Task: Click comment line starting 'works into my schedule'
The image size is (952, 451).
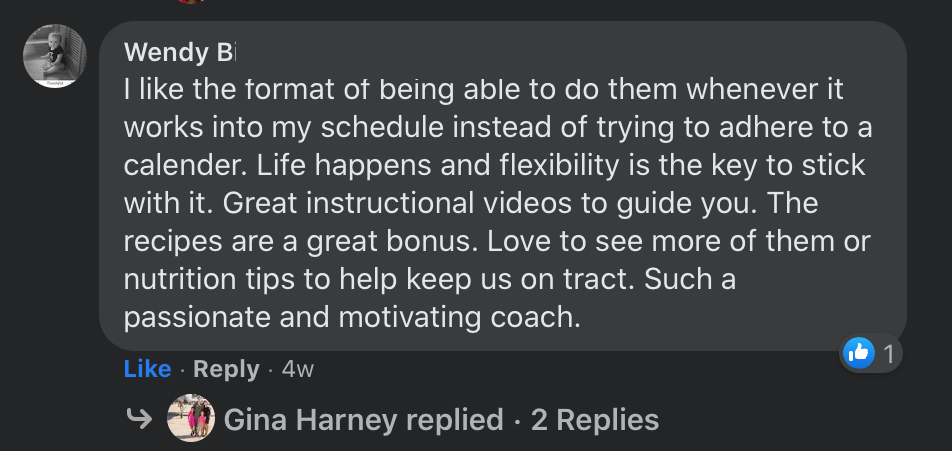Action: coord(498,128)
